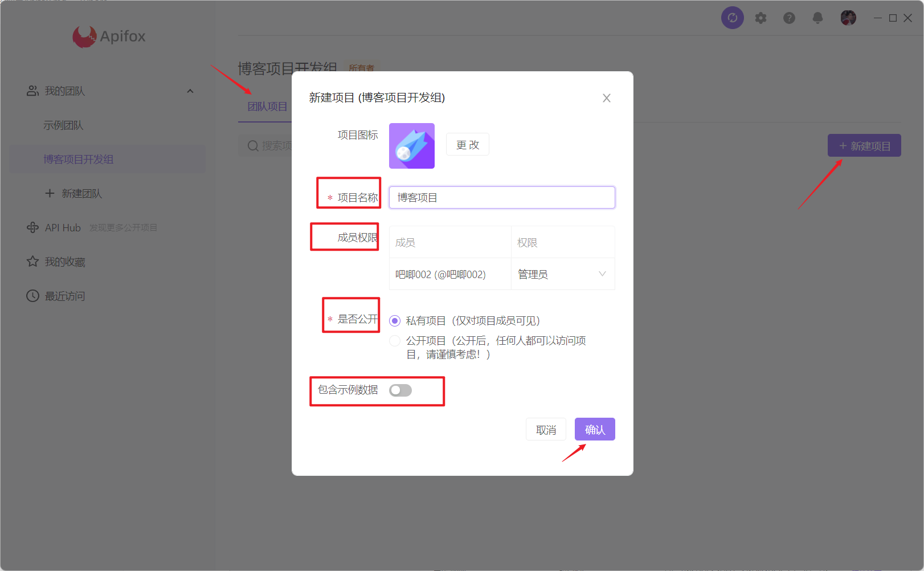
Task: Click the favorites star icon
Action: point(32,262)
